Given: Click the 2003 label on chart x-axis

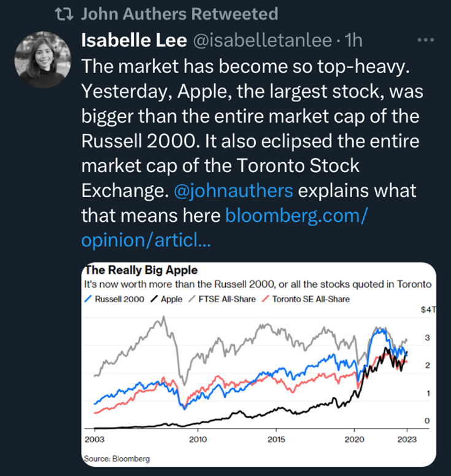Looking at the screenshot, I should (93, 440).
